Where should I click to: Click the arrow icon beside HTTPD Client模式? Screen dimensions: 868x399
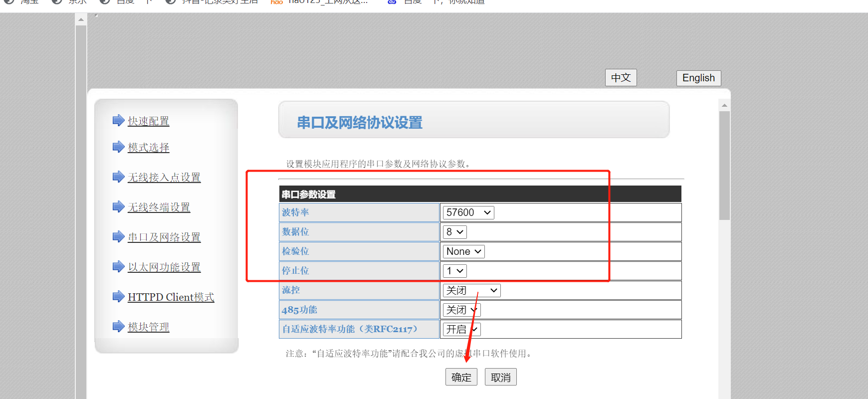(118, 296)
